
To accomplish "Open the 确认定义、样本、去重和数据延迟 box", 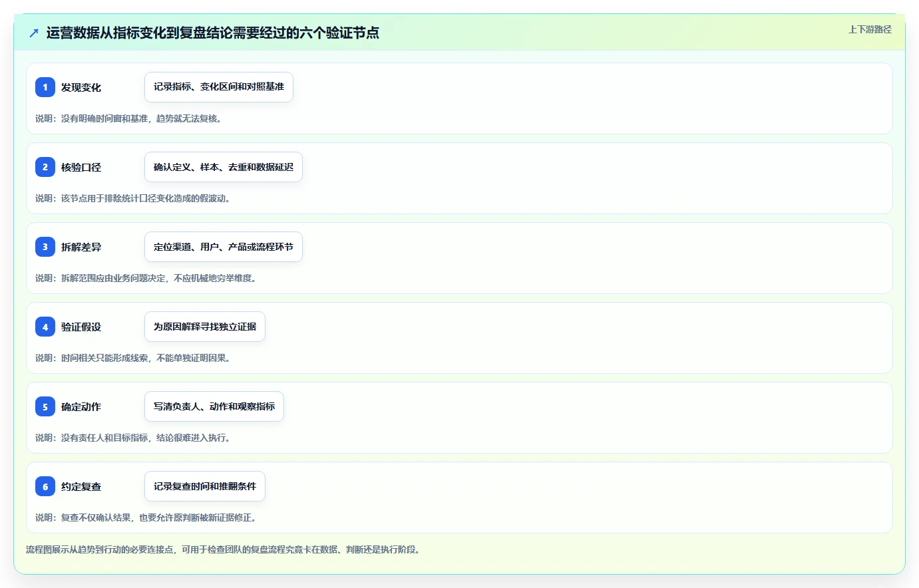I will click(224, 167).
